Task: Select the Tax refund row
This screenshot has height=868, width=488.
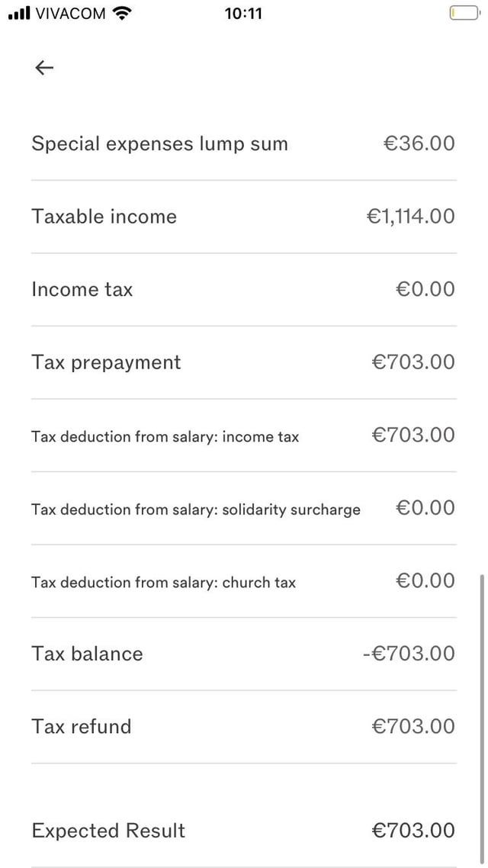Action: coord(243,727)
